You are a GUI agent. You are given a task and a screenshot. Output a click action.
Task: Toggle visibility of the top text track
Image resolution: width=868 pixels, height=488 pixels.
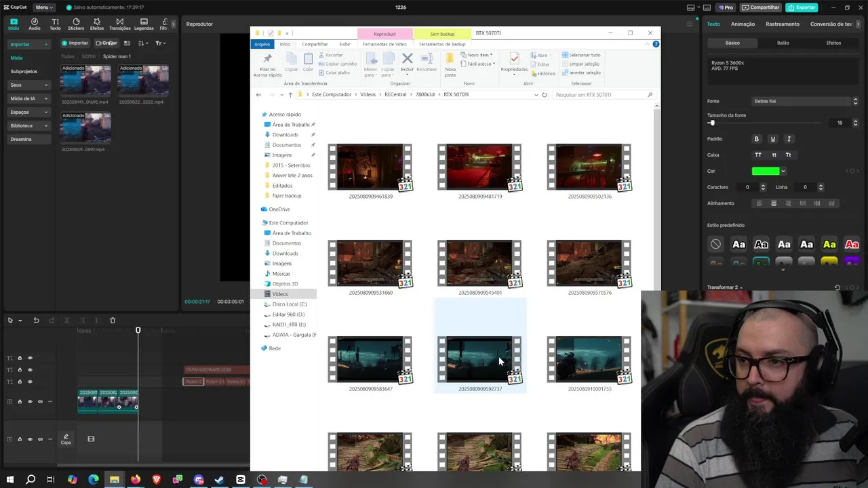tap(30, 358)
